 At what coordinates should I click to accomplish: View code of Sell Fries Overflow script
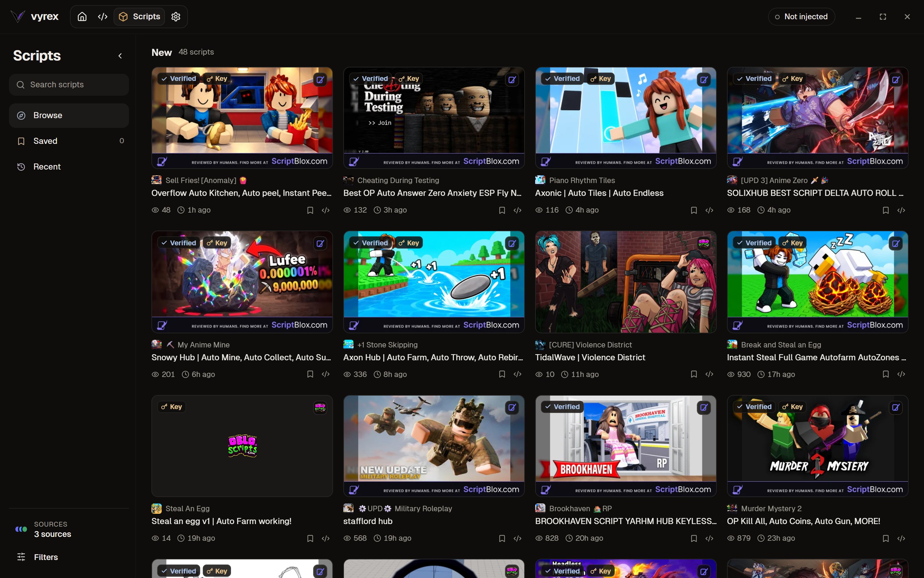click(x=326, y=210)
